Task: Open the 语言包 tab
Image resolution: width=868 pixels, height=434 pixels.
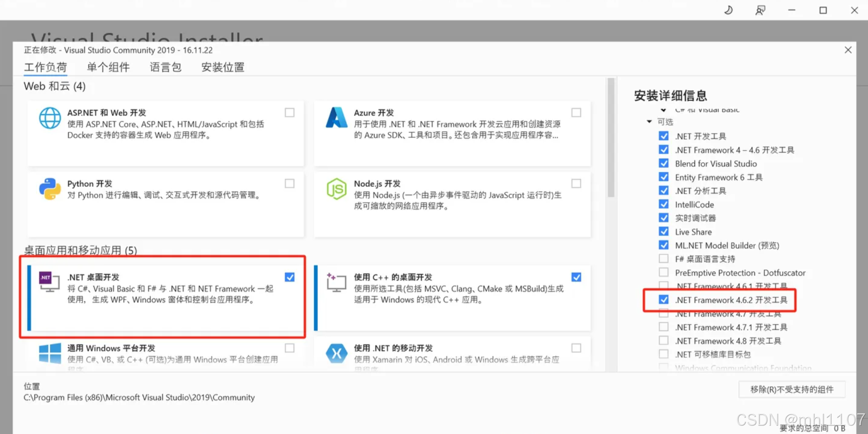Action: point(165,67)
